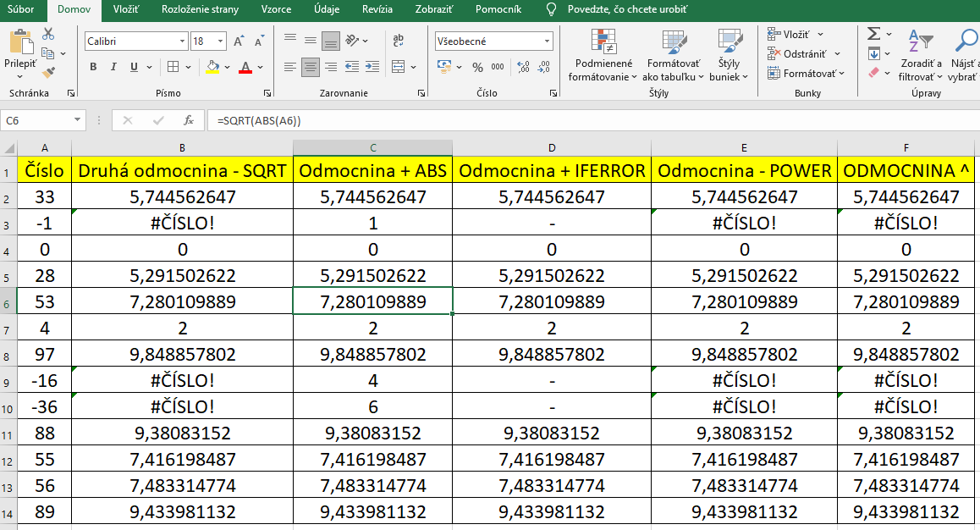
Task: Select the cell containing -36
Action: coord(44,406)
